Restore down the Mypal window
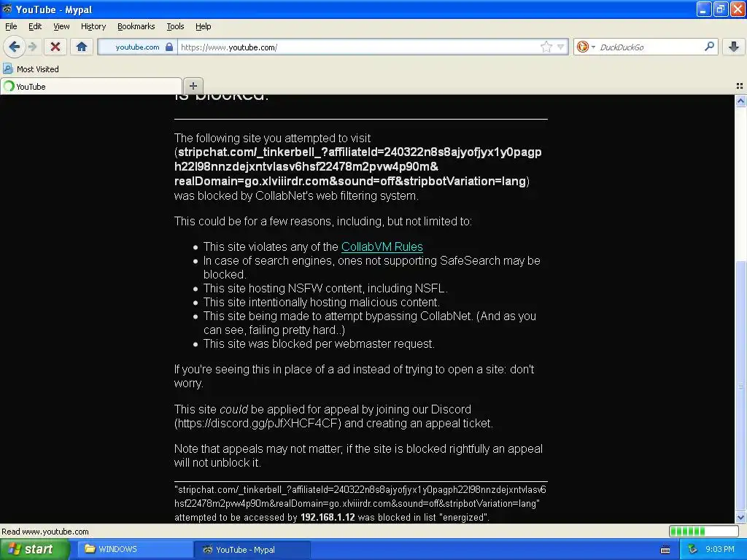 click(x=721, y=9)
